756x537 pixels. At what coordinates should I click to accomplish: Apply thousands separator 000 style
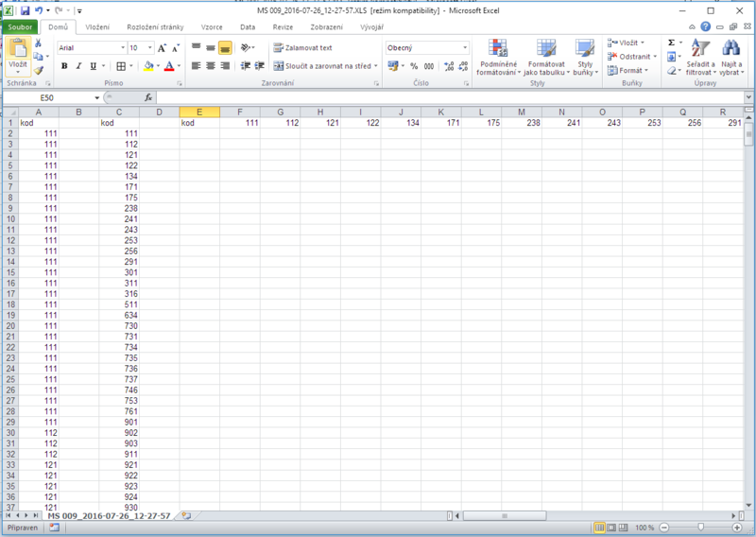[x=429, y=66]
